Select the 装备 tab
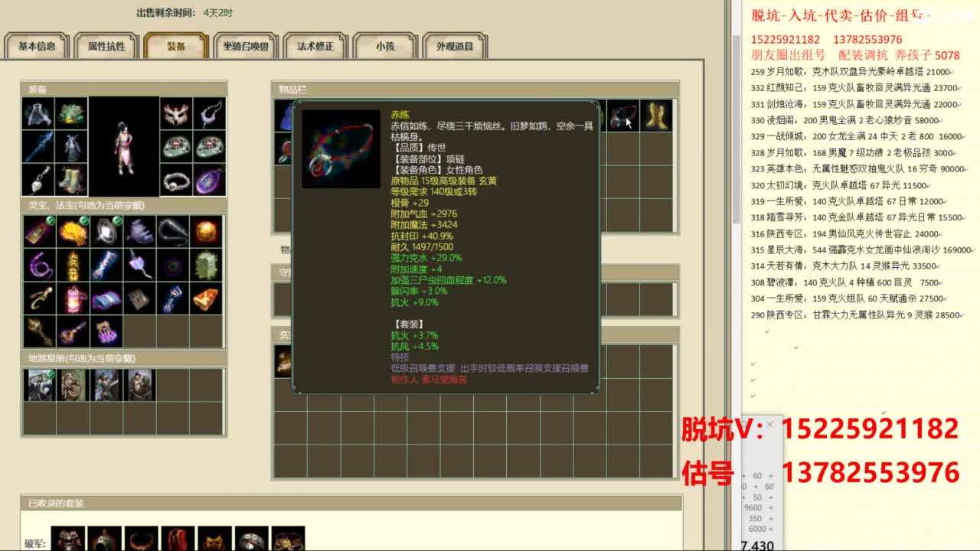The width and height of the screenshot is (980, 551). [x=176, y=46]
